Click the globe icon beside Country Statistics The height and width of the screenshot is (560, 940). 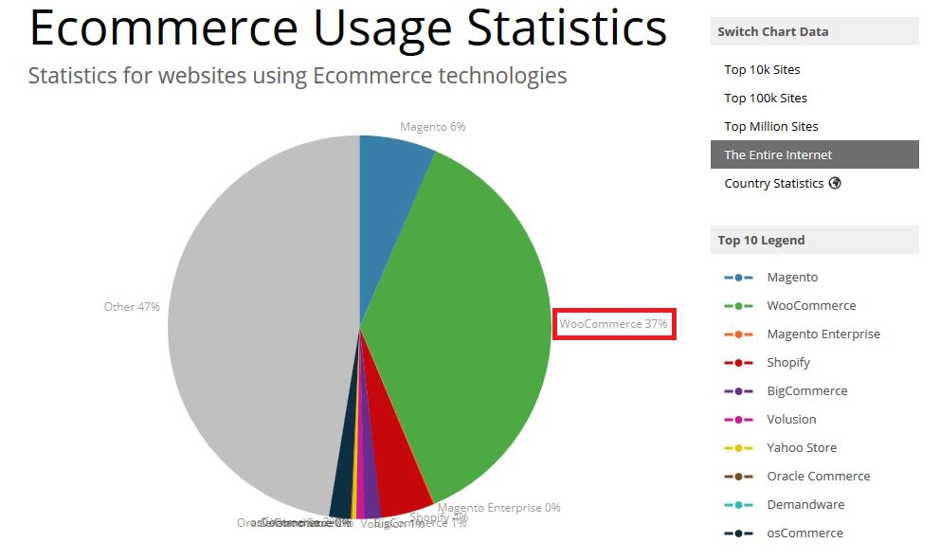835,184
